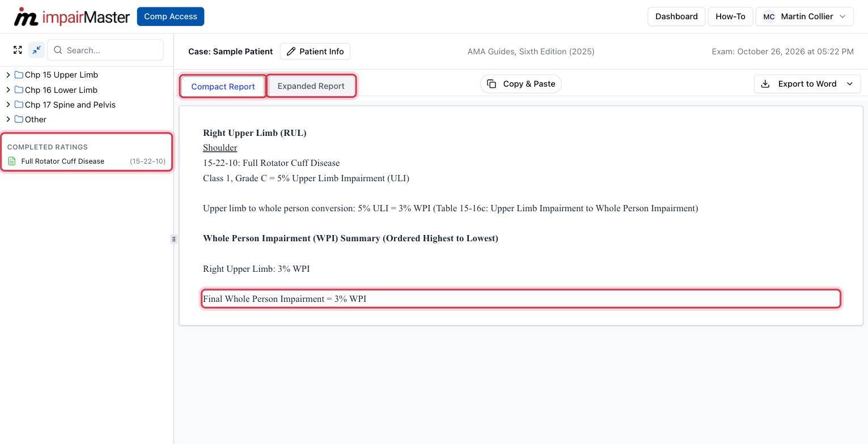Image resolution: width=868 pixels, height=444 pixels.
Task: Click the Whole Person Impairment Summary heading
Action: (350, 238)
